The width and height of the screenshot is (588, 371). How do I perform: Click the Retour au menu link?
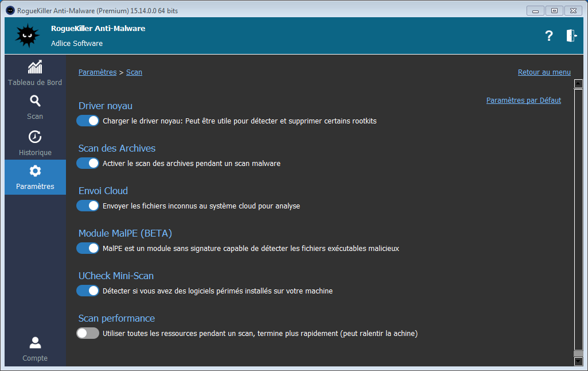[x=544, y=72]
